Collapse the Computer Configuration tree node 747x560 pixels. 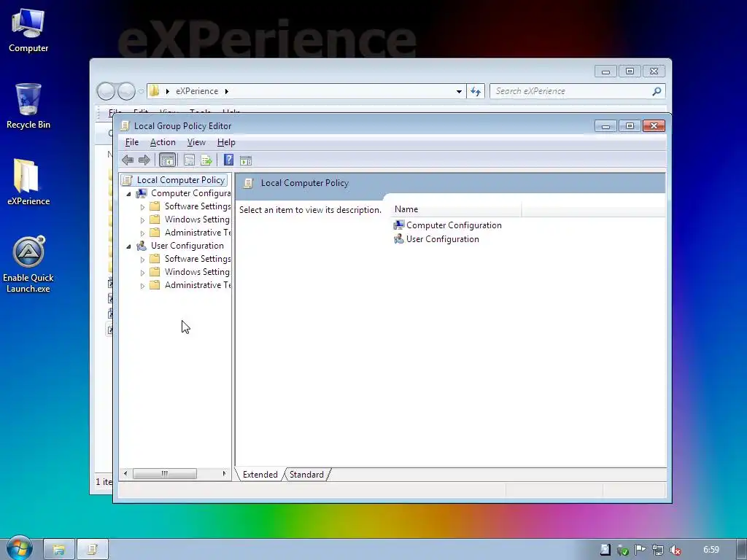tap(128, 194)
